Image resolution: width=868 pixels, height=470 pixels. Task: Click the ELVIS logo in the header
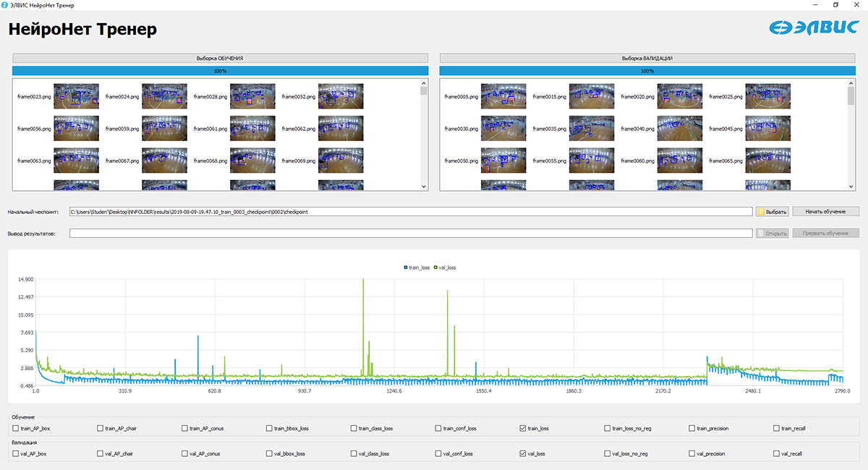click(x=814, y=27)
